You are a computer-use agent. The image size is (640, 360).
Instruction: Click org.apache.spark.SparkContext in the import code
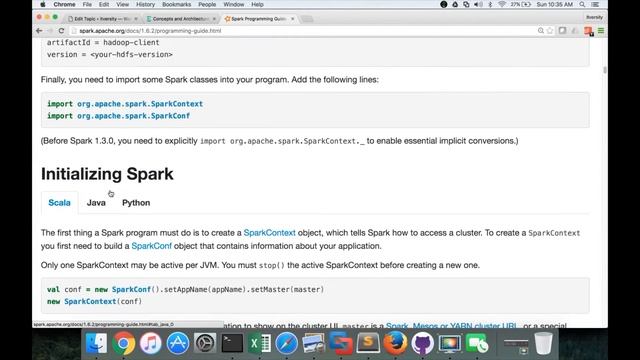[140, 104]
